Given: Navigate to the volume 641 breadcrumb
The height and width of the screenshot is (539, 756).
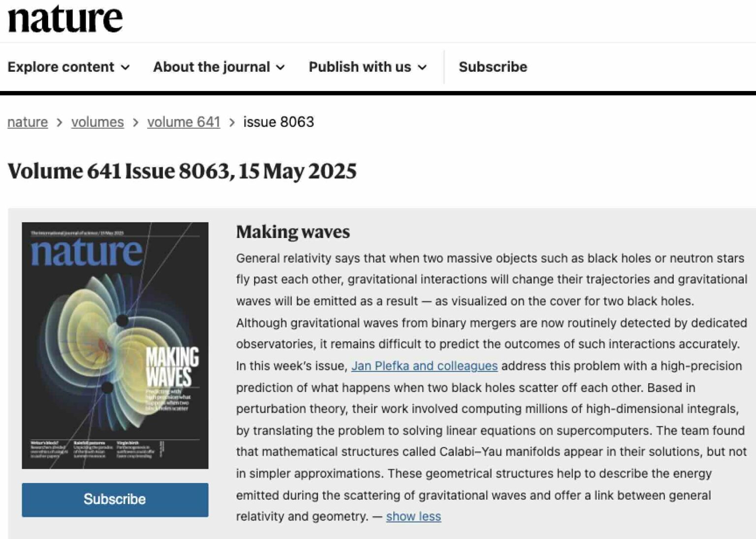Looking at the screenshot, I should (x=184, y=122).
